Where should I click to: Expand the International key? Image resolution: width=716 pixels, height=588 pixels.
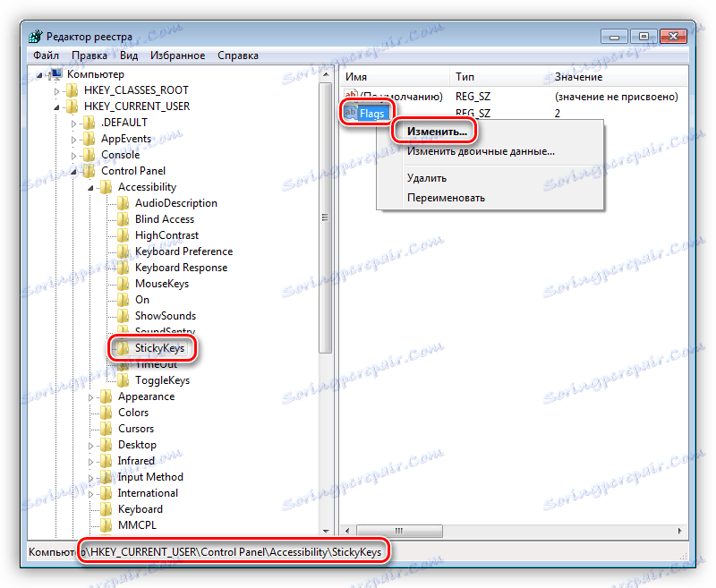90,493
